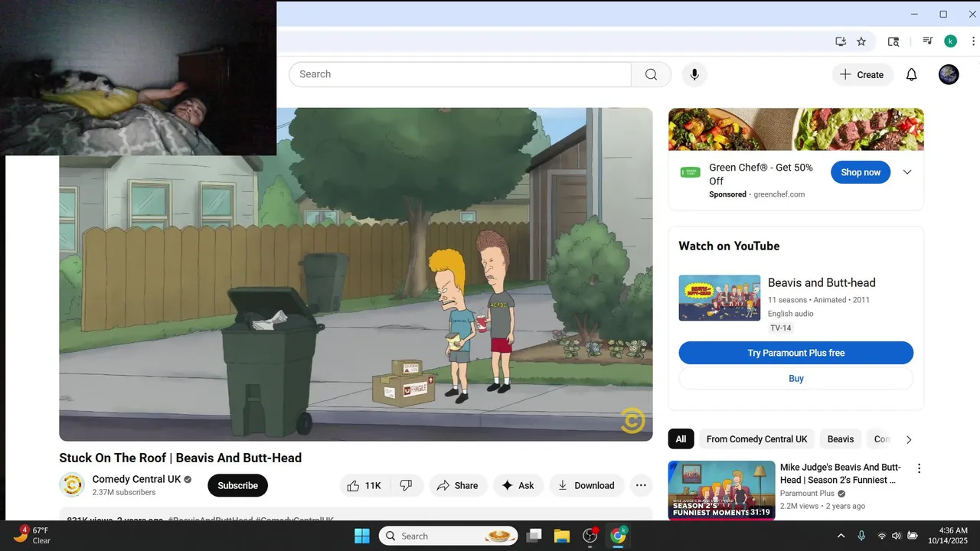Click the Create video button
The width and height of the screenshot is (980, 551).
862,74
